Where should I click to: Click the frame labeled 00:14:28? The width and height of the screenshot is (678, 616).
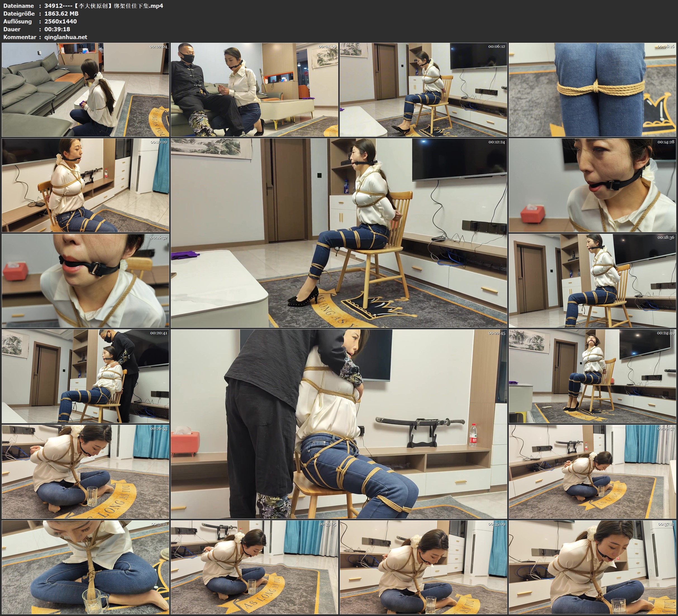593,185
